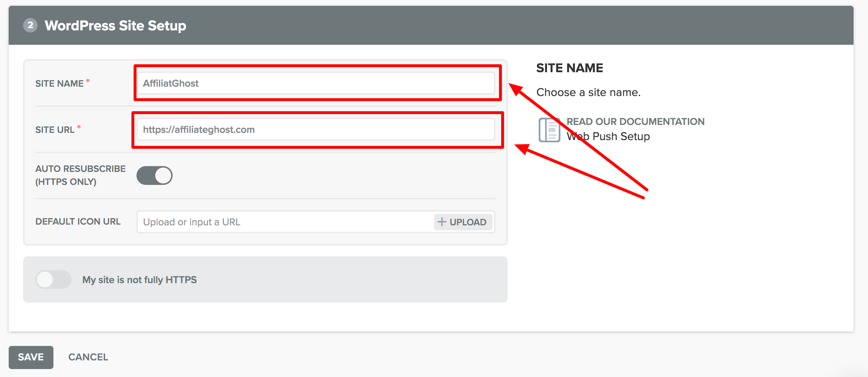
Task: Cancel the site setup
Action: point(88,357)
